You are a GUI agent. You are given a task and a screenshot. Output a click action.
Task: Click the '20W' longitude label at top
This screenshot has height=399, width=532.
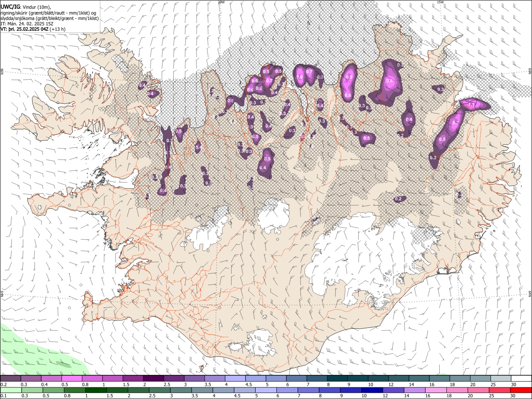(221, 2)
